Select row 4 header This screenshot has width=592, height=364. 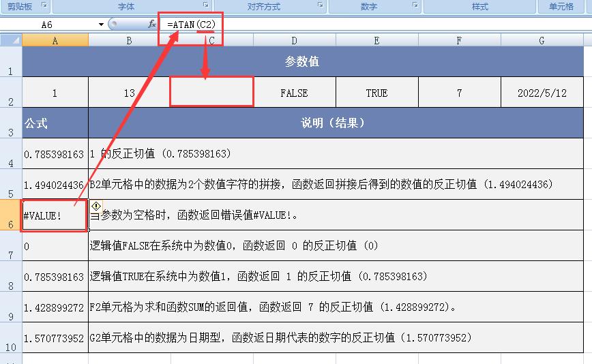pyautogui.click(x=11, y=153)
